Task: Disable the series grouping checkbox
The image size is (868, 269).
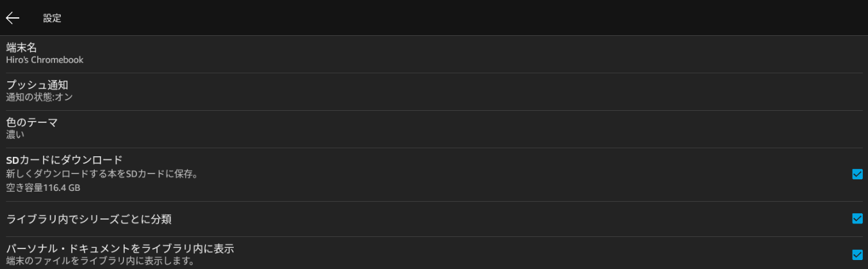Action: (x=857, y=219)
